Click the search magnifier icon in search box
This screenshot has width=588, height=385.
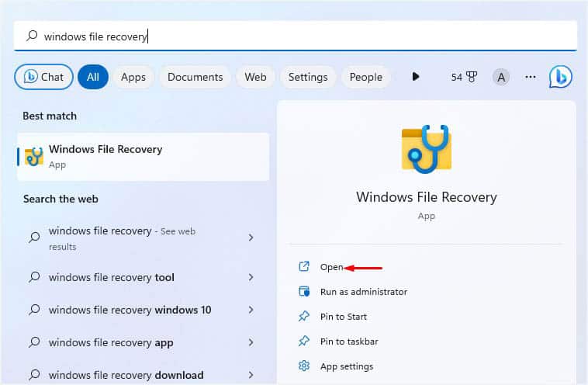click(x=32, y=36)
